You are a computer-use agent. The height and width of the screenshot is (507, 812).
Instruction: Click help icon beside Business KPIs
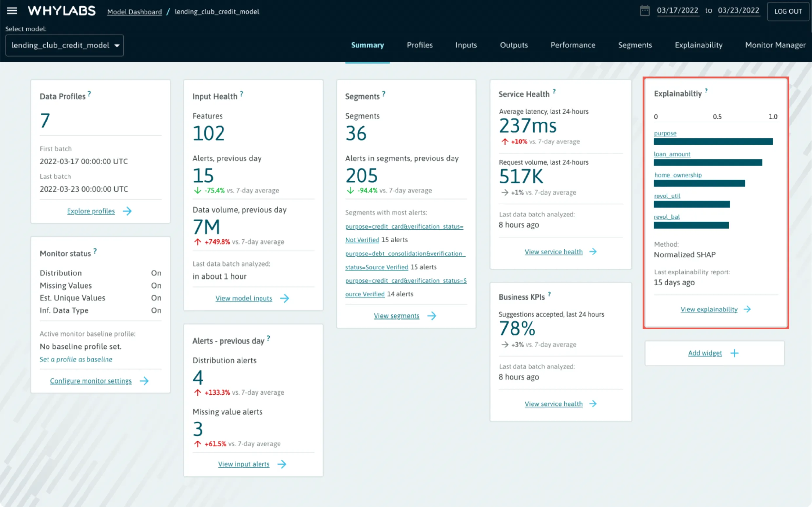pyautogui.click(x=549, y=294)
